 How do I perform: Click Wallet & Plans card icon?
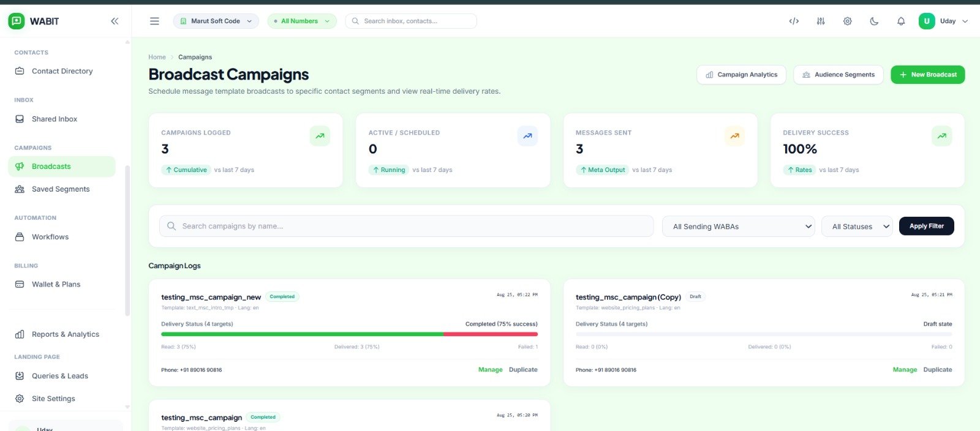(x=20, y=284)
